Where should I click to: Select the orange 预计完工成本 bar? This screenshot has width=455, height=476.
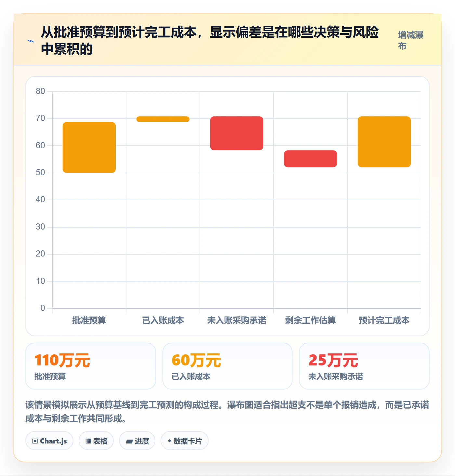(x=384, y=142)
